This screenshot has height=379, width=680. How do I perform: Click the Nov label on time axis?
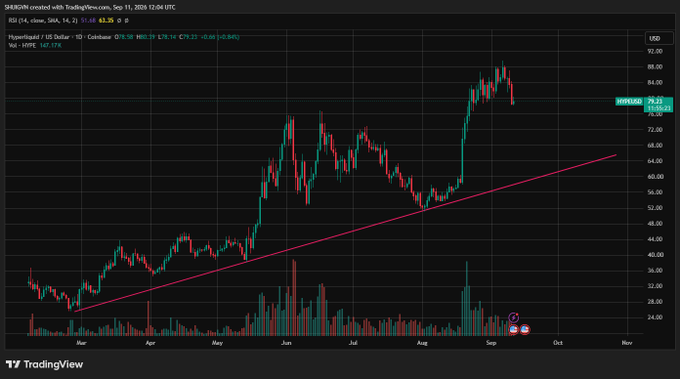(x=627, y=343)
